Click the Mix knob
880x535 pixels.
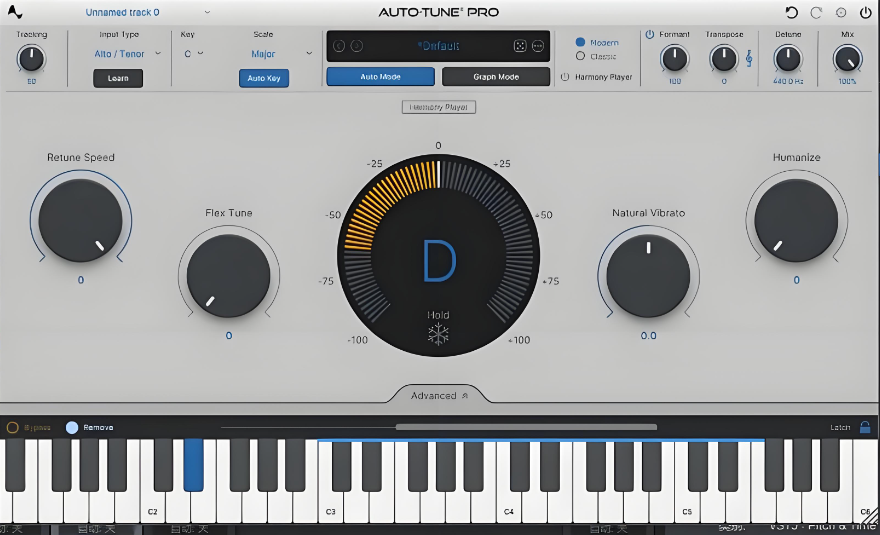847,59
